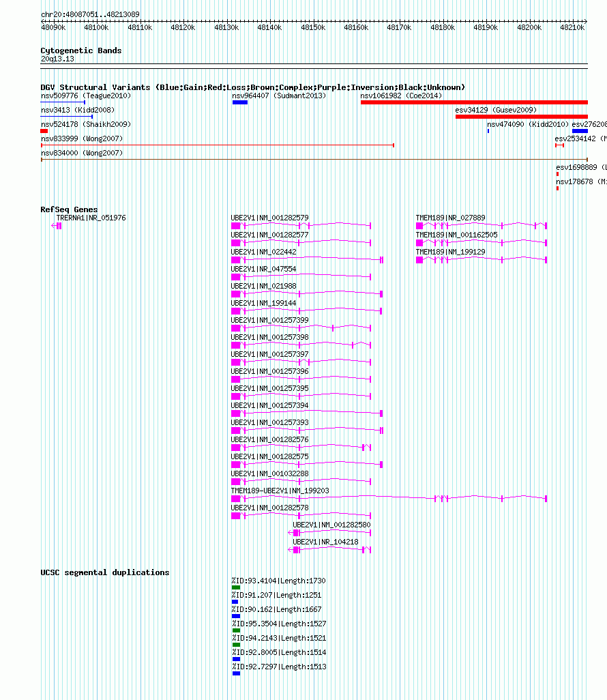The width and height of the screenshot is (607, 700).
Task: Open transcript UBE2V1|NM_001257396
Action: [269, 371]
